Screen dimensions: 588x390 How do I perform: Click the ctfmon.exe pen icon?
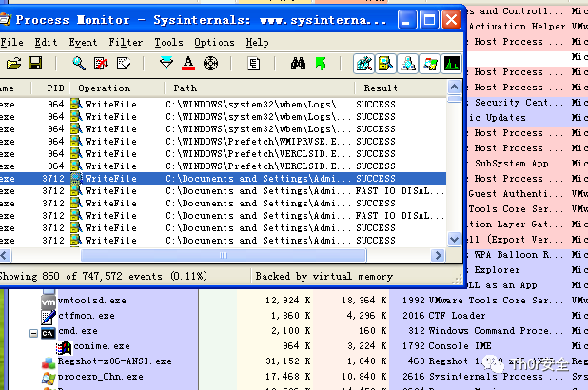tap(49, 318)
